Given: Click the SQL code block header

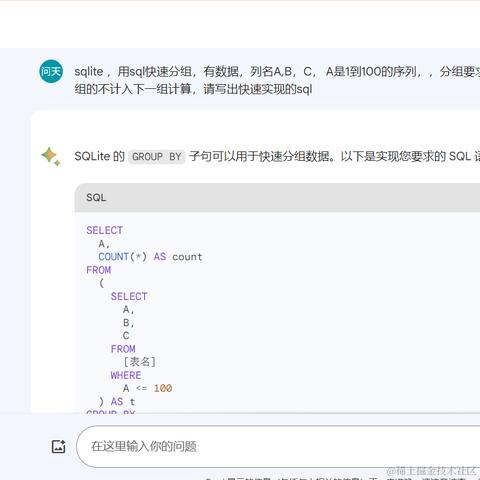Looking at the screenshot, I should [x=277, y=198].
